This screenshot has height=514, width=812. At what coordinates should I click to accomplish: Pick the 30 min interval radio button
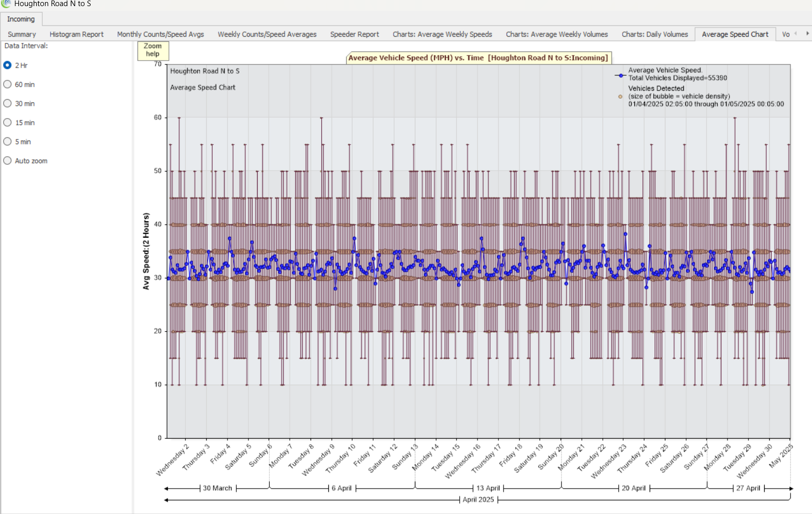[8, 103]
